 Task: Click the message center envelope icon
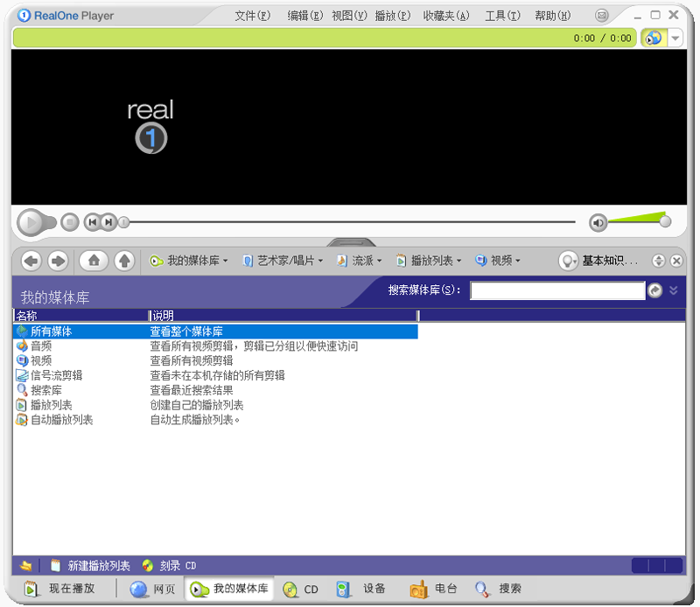pyautogui.click(x=602, y=16)
